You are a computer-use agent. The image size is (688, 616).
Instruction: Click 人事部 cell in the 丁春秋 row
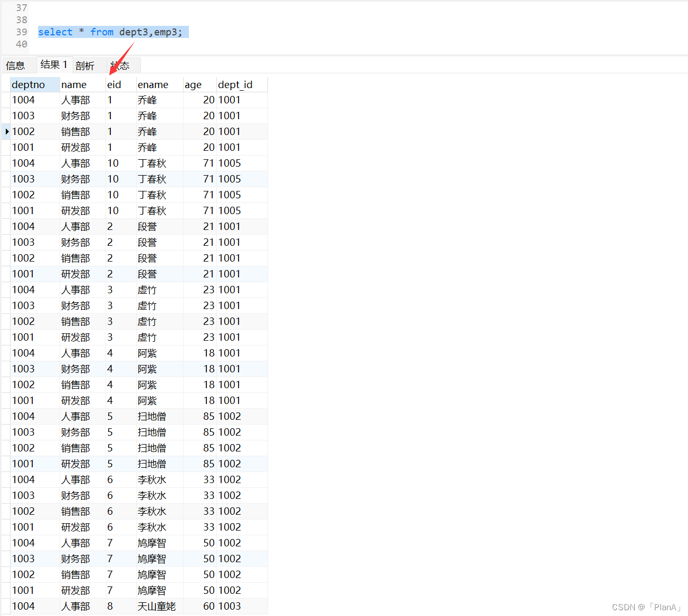click(82, 163)
